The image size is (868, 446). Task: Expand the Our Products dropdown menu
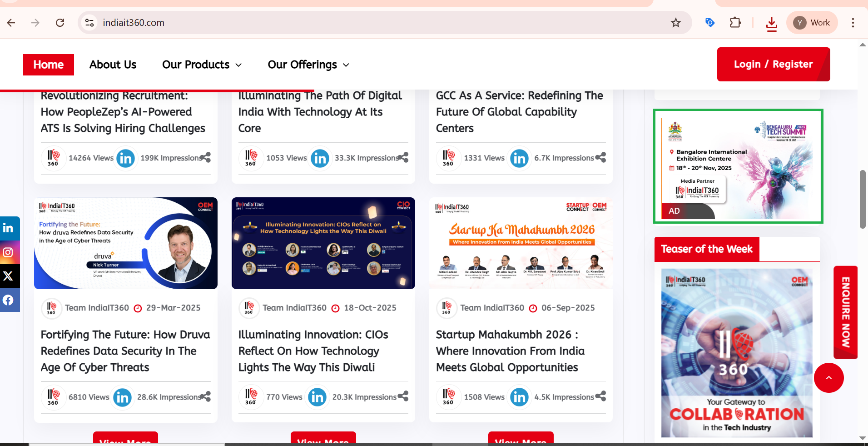pos(202,65)
